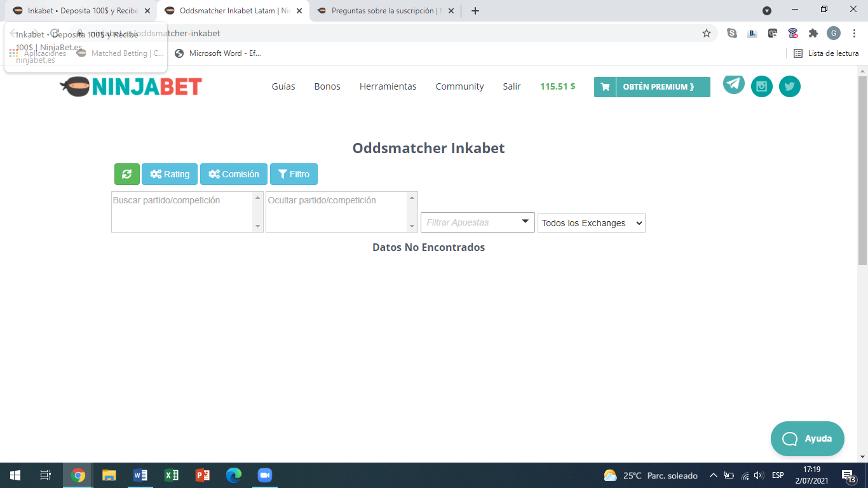Screen dimensions: 868x488
Task: Open the Guías menu
Action: [283, 86]
